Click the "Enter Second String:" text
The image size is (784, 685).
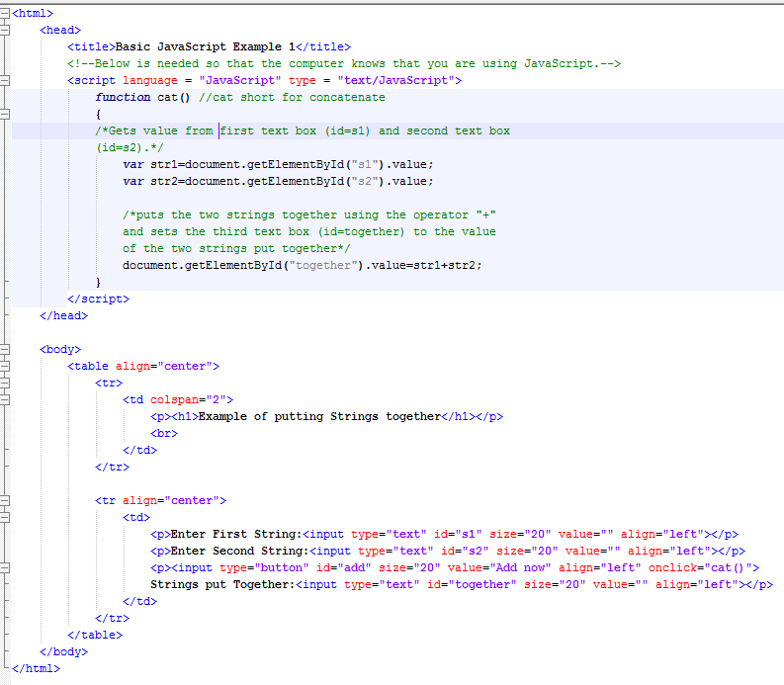[240, 551]
